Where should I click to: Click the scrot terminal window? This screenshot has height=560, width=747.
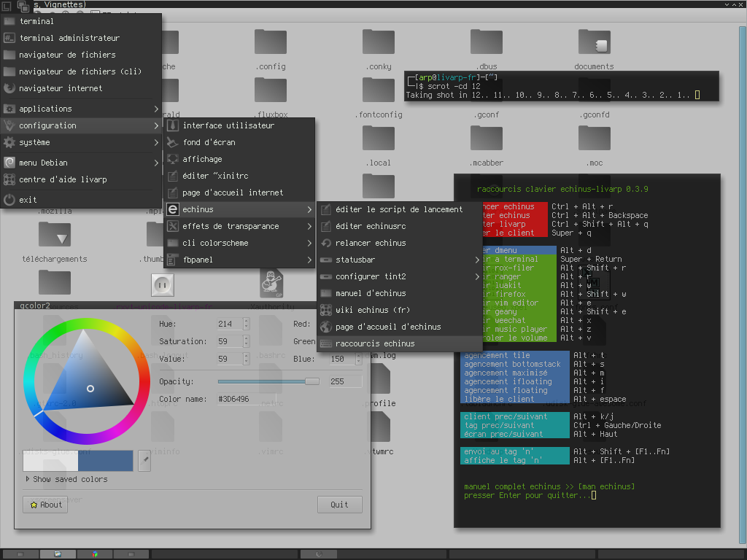point(561,86)
